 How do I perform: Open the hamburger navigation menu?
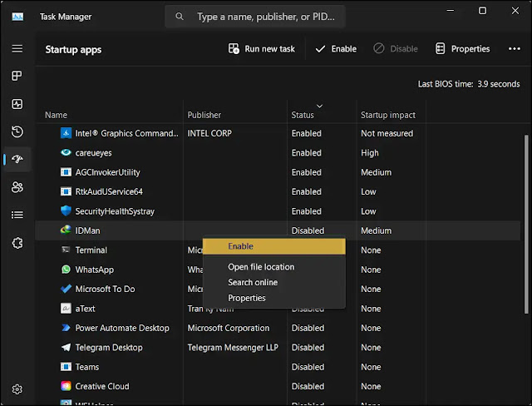[17, 48]
